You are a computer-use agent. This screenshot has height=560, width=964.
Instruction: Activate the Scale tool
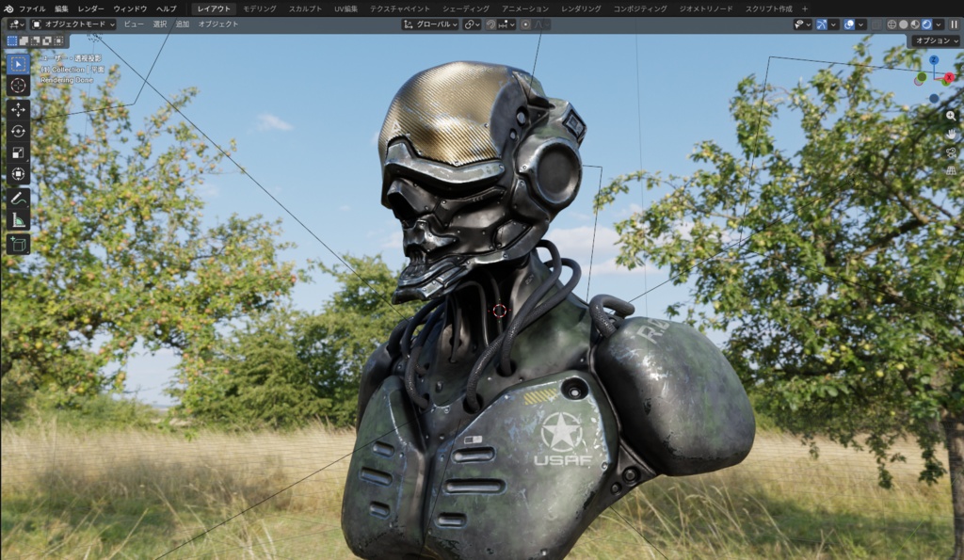(x=18, y=152)
